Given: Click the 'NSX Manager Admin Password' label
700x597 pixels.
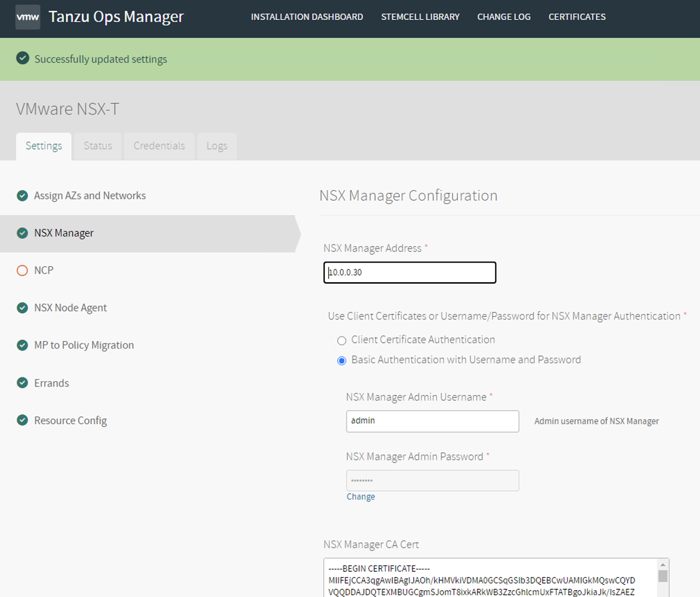Looking at the screenshot, I should click(414, 457).
